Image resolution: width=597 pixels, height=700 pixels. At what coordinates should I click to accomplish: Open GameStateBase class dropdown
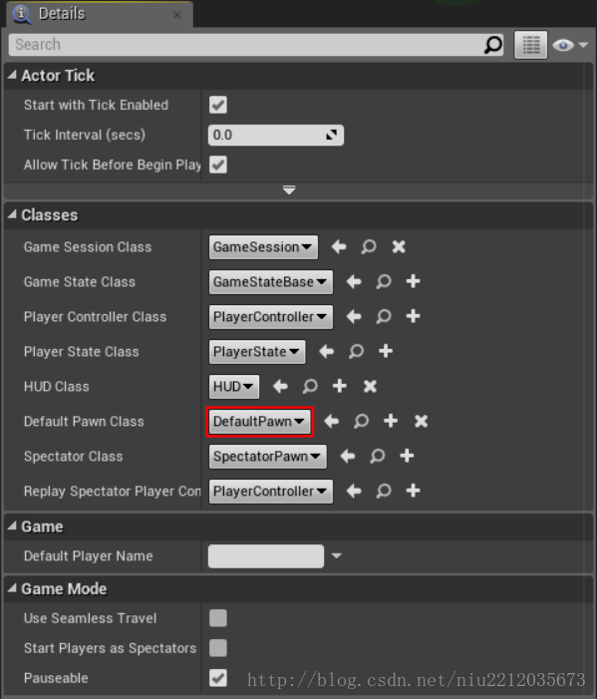(270, 282)
